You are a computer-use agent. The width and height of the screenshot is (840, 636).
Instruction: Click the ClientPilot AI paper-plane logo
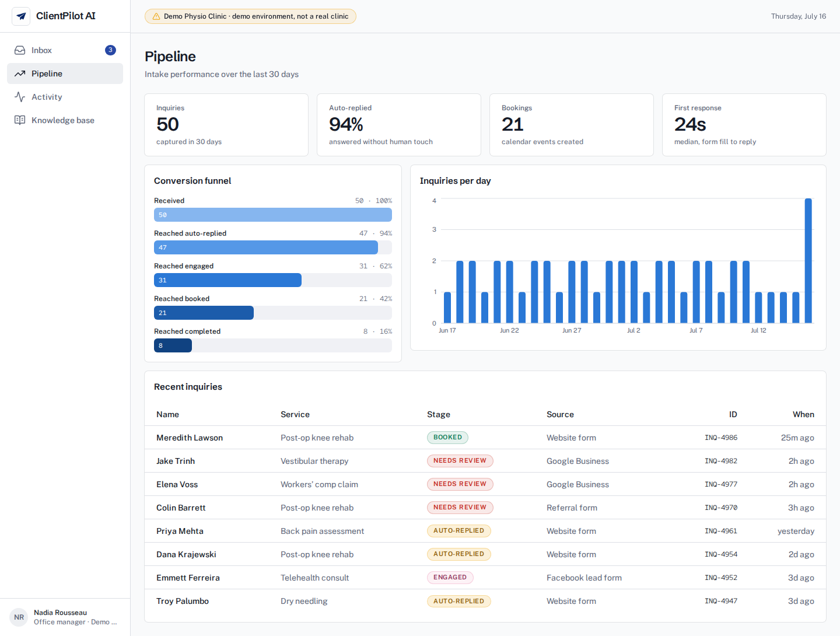pyautogui.click(x=21, y=16)
